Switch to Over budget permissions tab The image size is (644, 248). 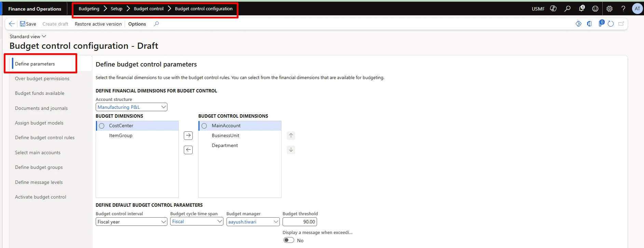pyautogui.click(x=42, y=78)
